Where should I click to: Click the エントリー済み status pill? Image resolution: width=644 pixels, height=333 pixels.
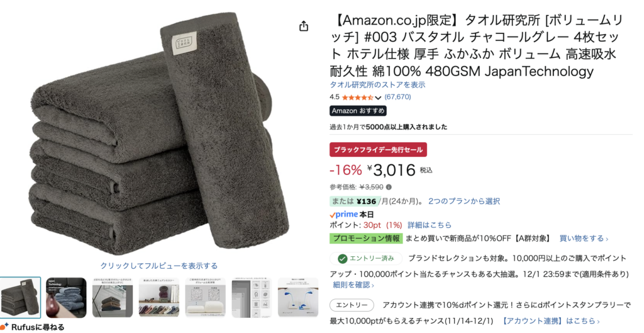click(367, 259)
